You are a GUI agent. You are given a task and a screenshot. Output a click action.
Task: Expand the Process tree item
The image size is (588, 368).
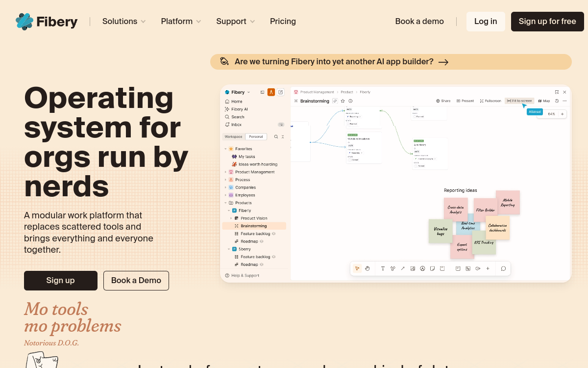226,180
